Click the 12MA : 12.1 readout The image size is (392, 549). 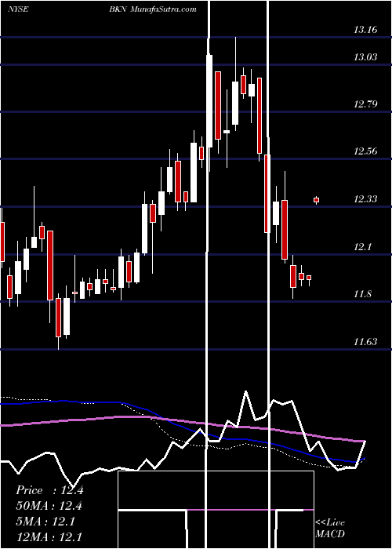coord(49,536)
